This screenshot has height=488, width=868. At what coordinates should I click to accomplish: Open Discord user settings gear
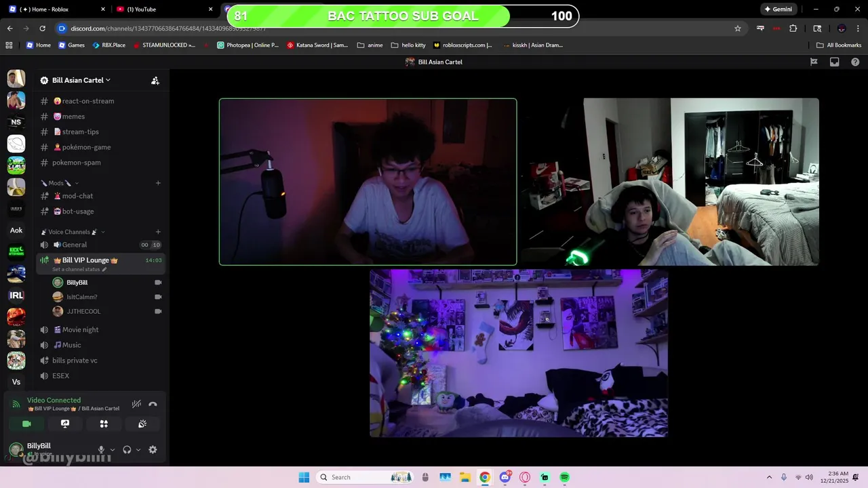coord(153,449)
